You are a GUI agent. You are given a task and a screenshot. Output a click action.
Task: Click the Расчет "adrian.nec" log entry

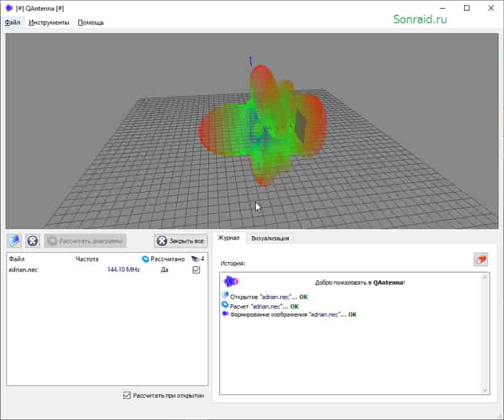pos(261,306)
